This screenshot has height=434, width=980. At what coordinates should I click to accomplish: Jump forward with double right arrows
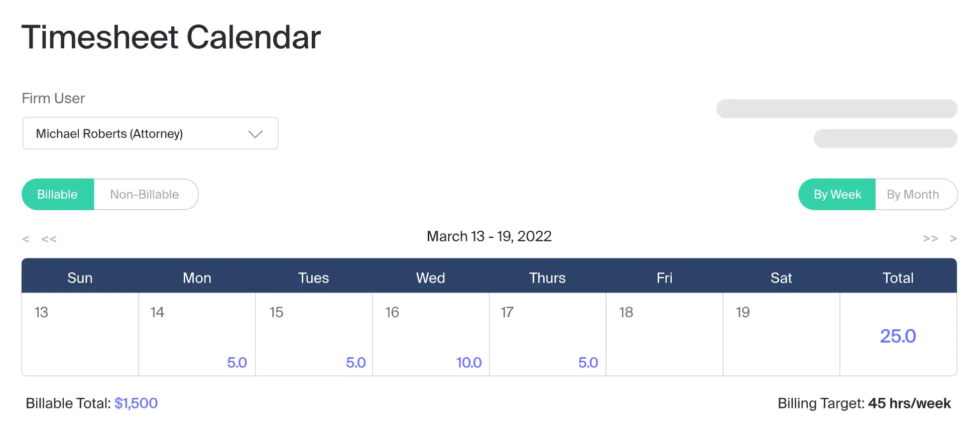pyautogui.click(x=930, y=239)
